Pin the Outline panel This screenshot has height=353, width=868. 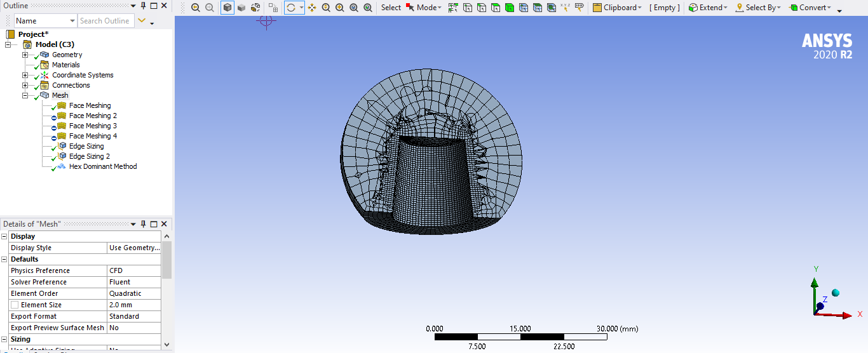tap(144, 5)
